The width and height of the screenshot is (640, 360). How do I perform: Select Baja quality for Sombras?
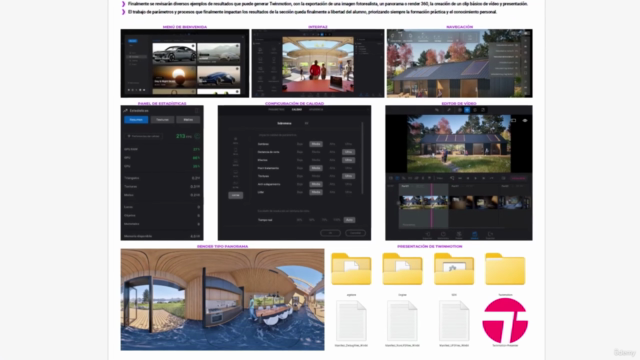click(300, 144)
